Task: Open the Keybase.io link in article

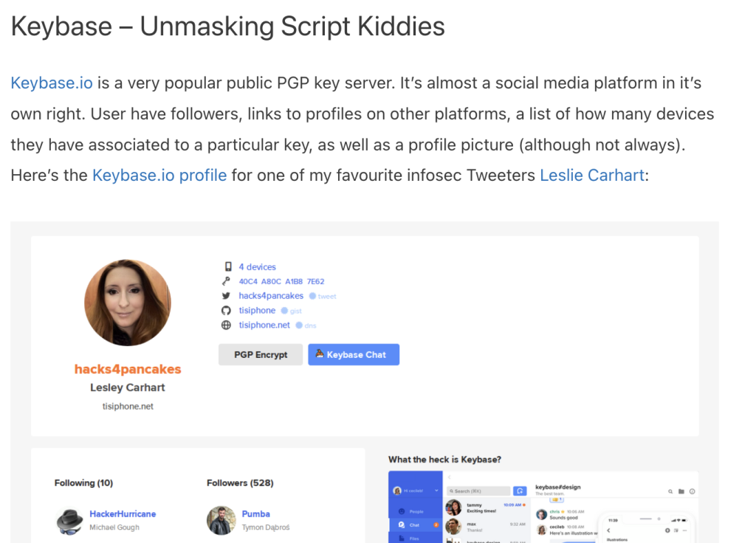Action: pos(52,83)
